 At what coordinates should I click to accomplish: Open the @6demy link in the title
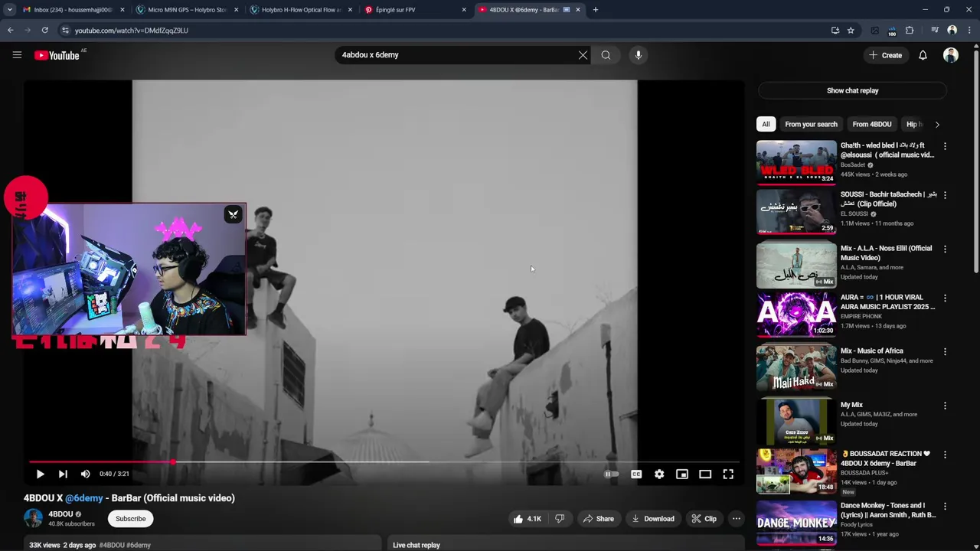(83, 498)
